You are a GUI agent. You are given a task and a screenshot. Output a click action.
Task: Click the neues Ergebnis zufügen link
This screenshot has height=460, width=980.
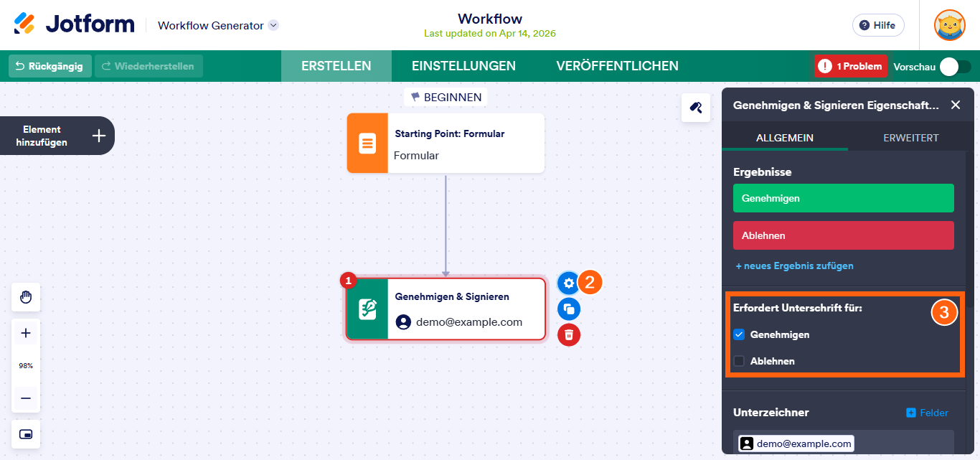[794, 266]
